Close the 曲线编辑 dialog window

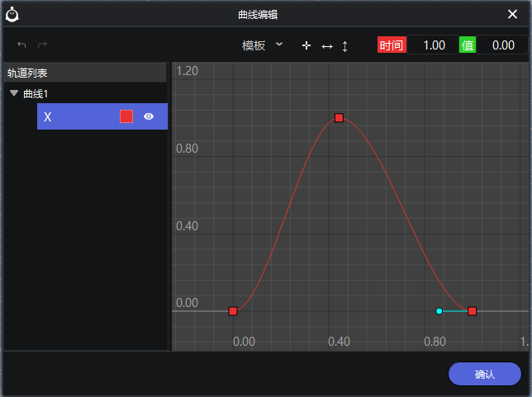coord(513,14)
